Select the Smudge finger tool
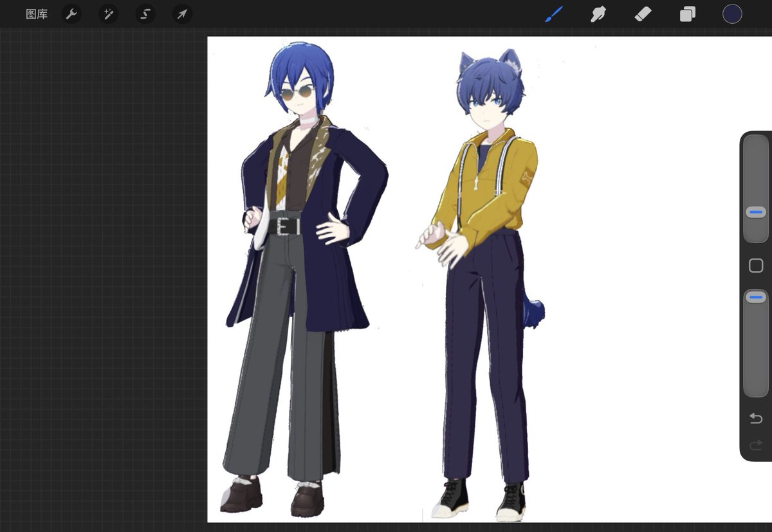The height and width of the screenshot is (532, 772). point(599,14)
